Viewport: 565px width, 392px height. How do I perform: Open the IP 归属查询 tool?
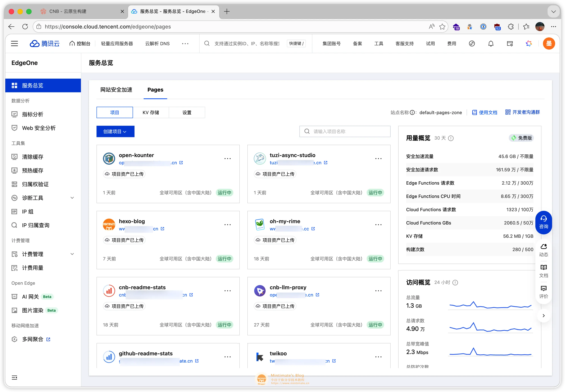35,225
